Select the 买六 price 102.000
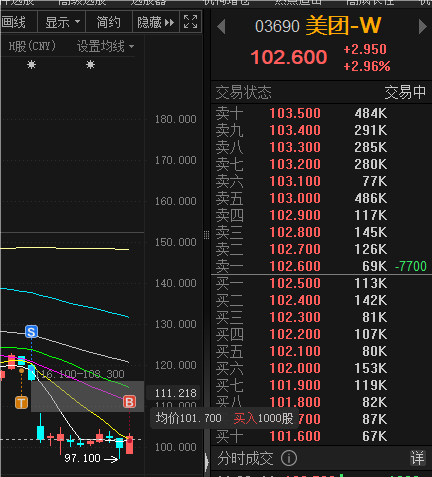 pyautogui.click(x=295, y=368)
